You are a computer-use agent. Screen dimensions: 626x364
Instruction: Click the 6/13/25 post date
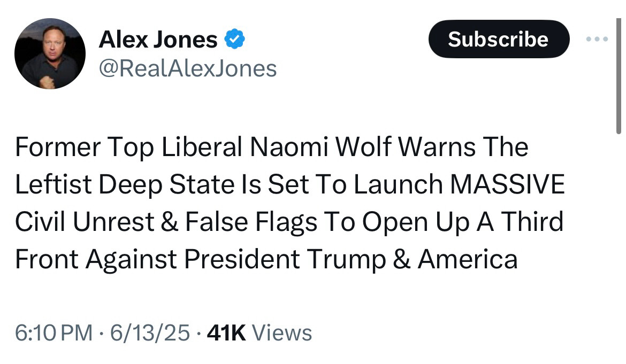pyautogui.click(x=150, y=333)
